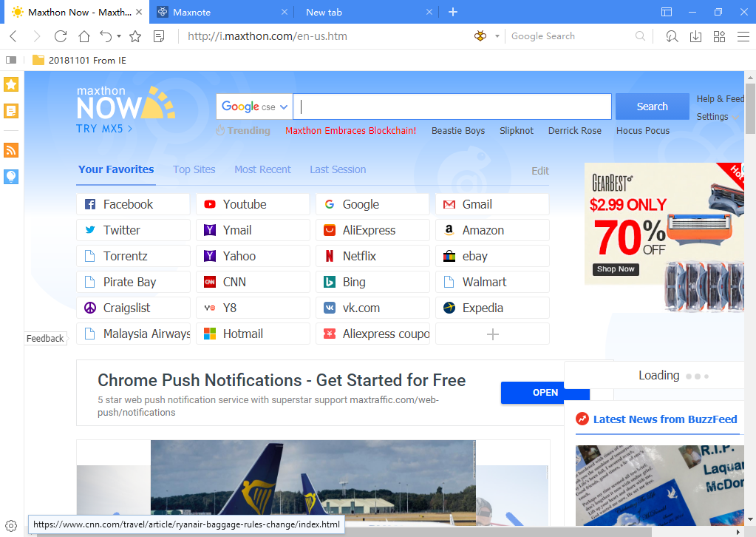The height and width of the screenshot is (537, 756).
Task: Open the Facebook favorite tile
Action: (133, 205)
